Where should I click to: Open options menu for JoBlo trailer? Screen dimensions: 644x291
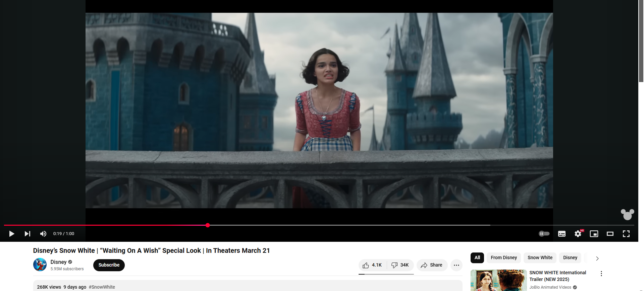click(601, 274)
